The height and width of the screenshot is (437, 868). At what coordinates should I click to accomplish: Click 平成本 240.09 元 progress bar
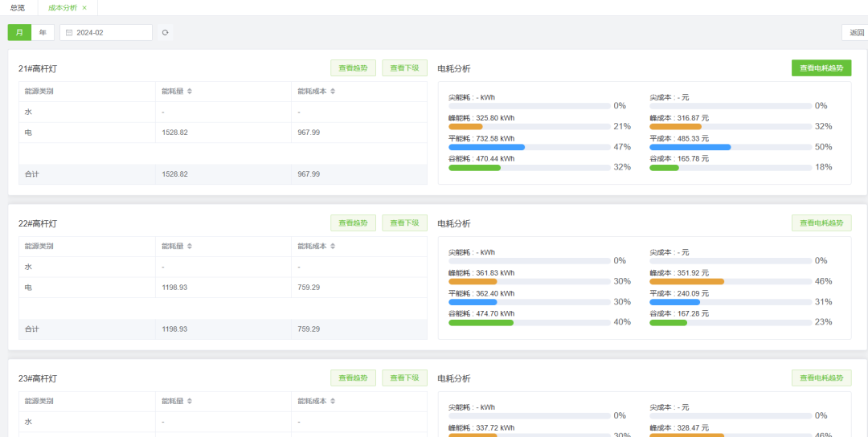(x=731, y=302)
